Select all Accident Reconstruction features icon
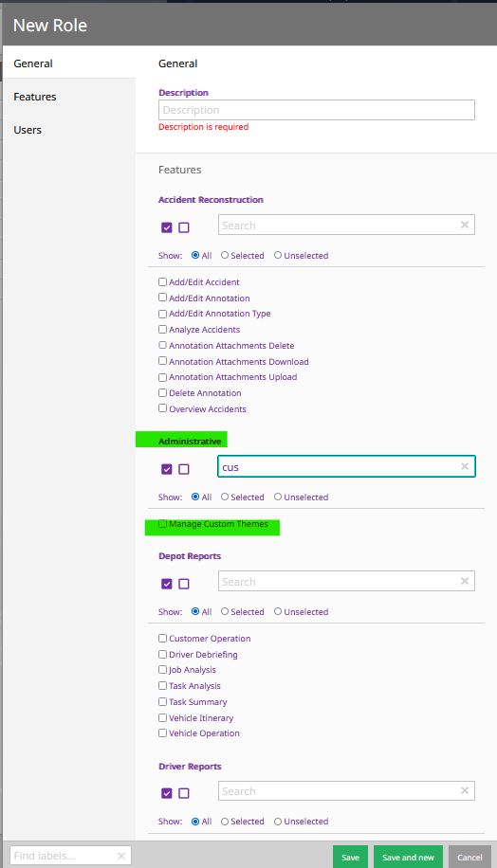Screen dimensions: 497x868 point(167,227)
